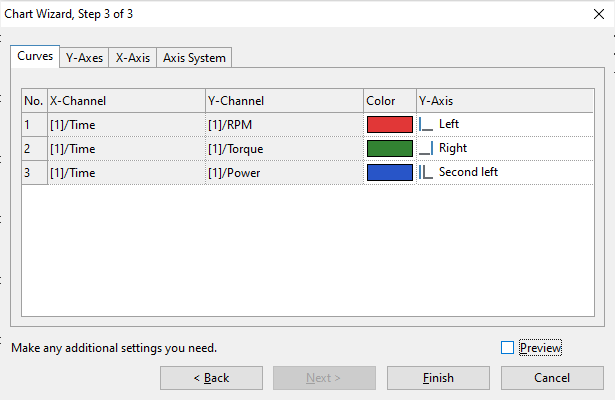The image size is (615, 400).
Task: Open the Y-Channel cell showing [1]/Torque
Action: [x=283, y=148]
